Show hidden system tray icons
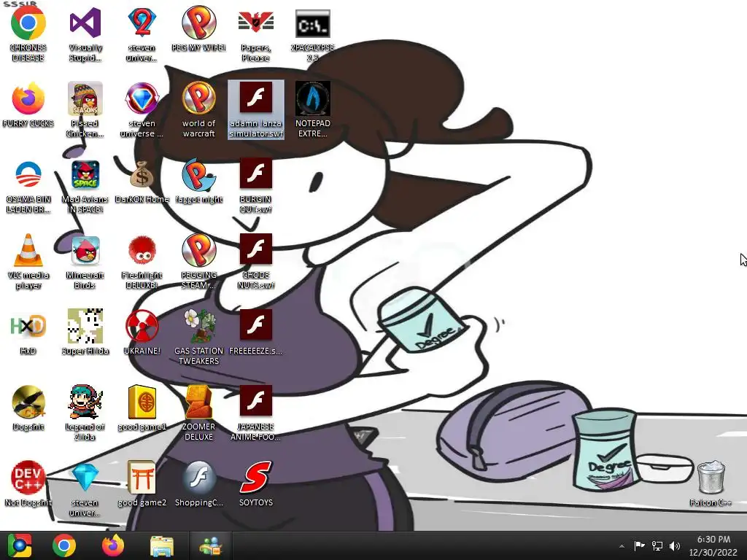This screenshot has height=560, width=747. pos(622,546)
